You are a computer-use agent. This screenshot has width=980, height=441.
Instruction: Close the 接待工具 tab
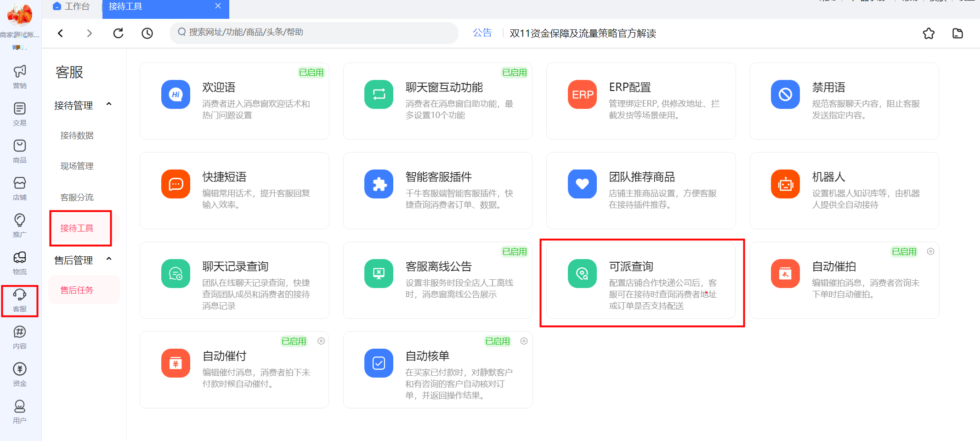[218, 6]
